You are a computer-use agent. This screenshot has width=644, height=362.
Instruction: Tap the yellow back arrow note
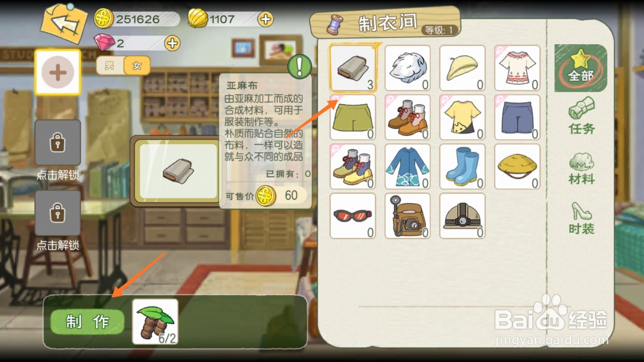coord(64,23)
